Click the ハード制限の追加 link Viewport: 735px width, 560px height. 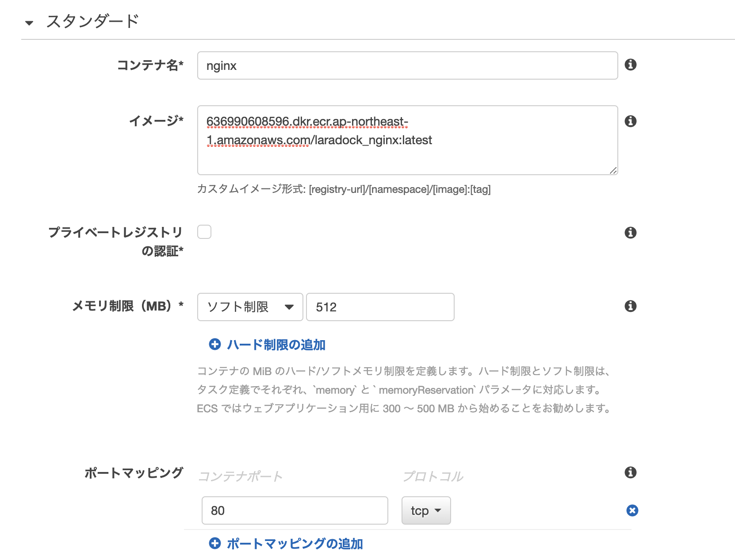(x=276, y=345)
